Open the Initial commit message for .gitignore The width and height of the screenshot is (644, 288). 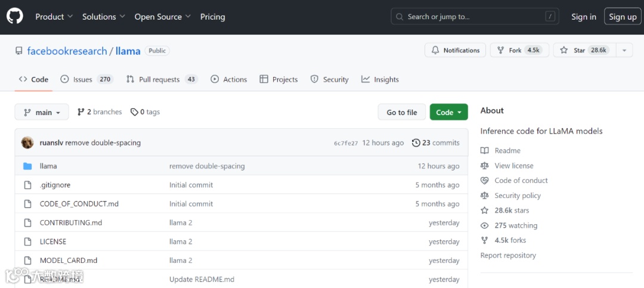pos(191,185)
